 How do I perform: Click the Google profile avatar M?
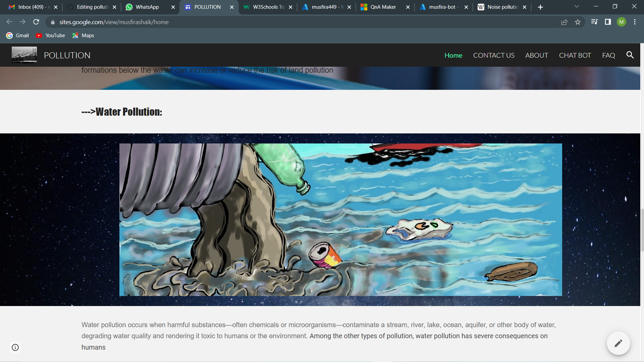[622, 22]
